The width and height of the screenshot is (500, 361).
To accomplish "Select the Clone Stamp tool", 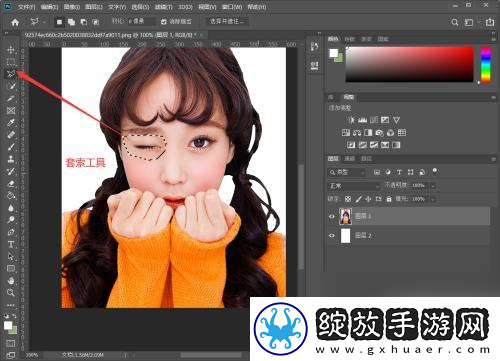I will click(x=11, y=159).
